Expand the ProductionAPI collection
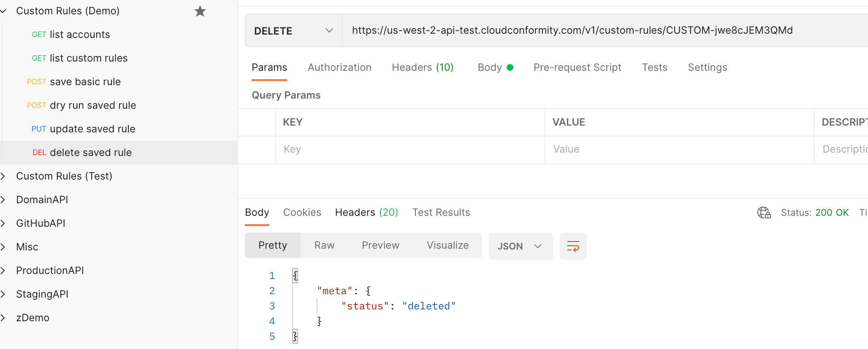 [x=4, y=270]
